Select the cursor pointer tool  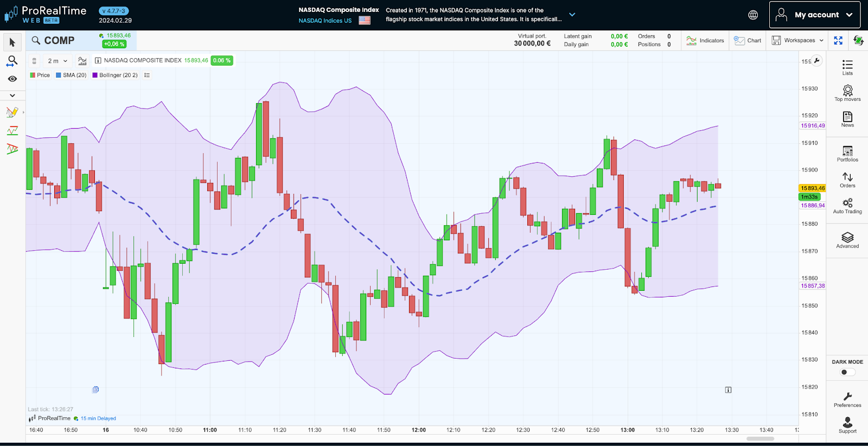tap(12, 42)
